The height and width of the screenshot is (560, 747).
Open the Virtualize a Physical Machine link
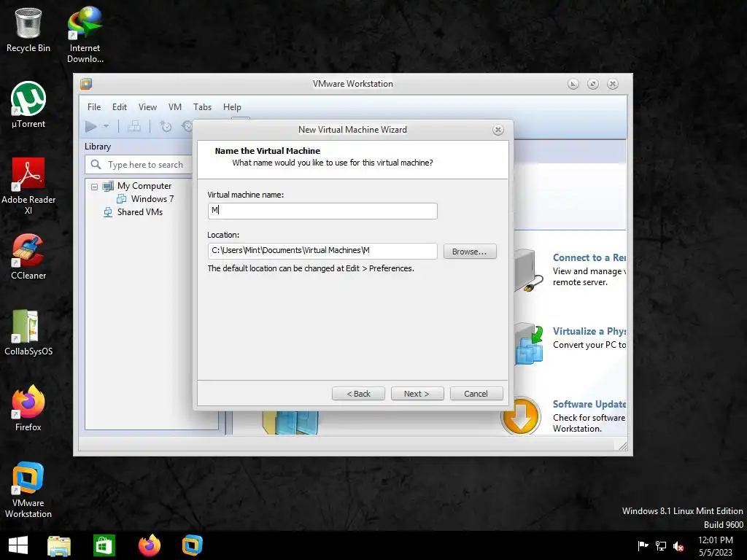point(589,332)
